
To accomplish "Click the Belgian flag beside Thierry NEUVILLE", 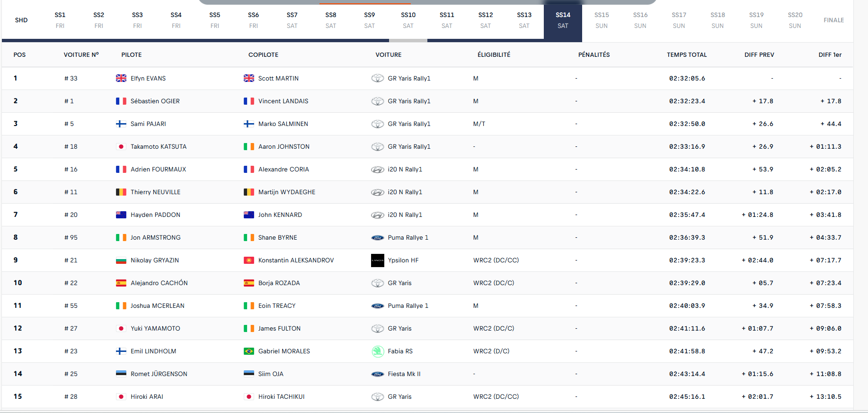I will click(121, 192).
